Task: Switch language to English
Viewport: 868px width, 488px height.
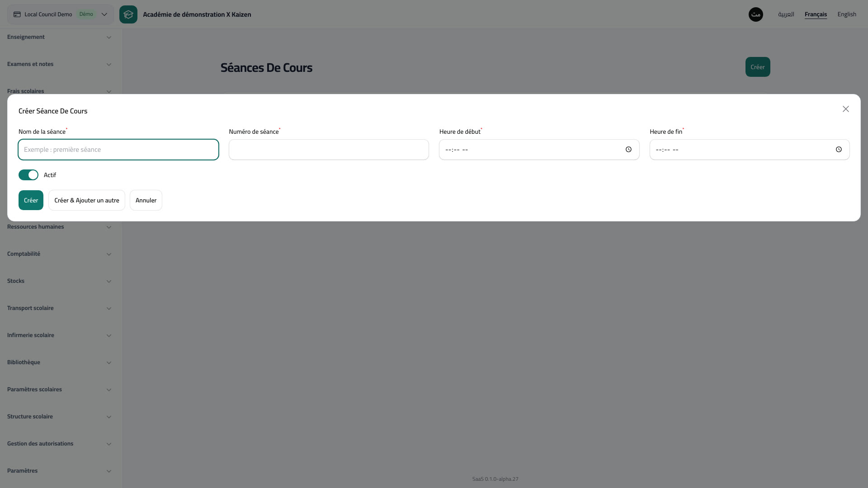Action: point(847,14)
